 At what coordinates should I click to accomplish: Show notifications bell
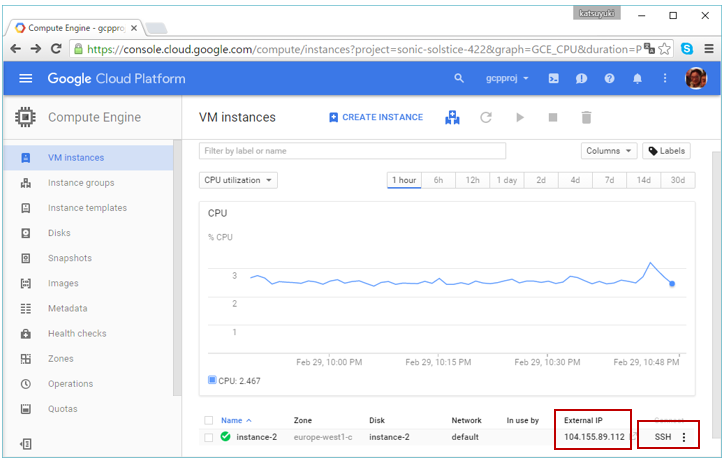637,78
